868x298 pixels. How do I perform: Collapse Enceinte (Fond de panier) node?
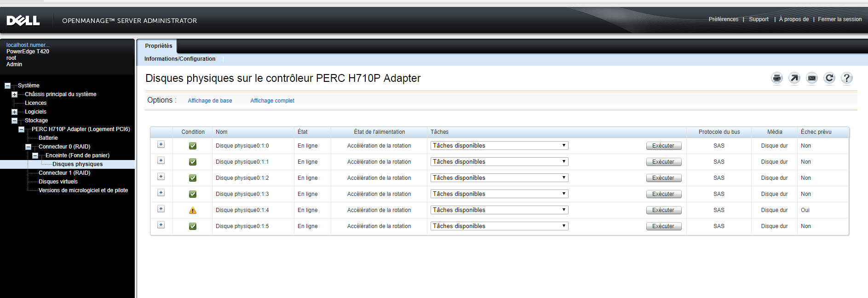pos(35,155)
